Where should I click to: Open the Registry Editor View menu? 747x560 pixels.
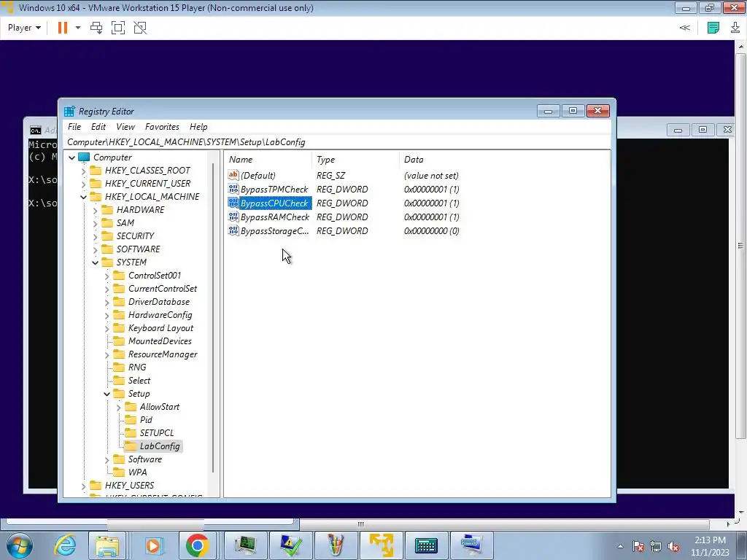point(125,127)
